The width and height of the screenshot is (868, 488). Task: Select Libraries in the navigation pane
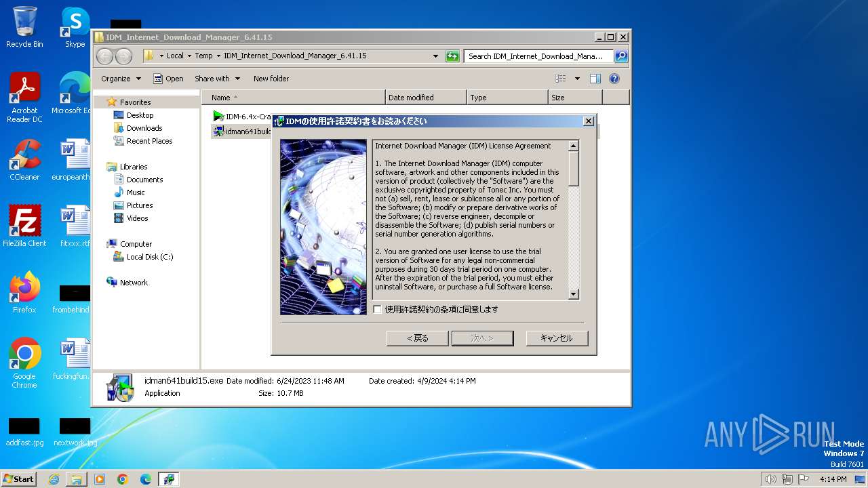click(x=134, y=167)
